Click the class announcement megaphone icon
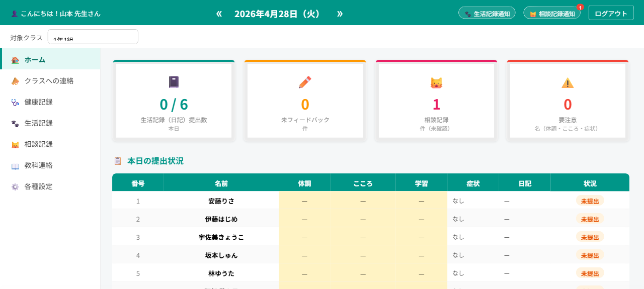The height and width of the screenshot is (289, 644). [15, 81]
